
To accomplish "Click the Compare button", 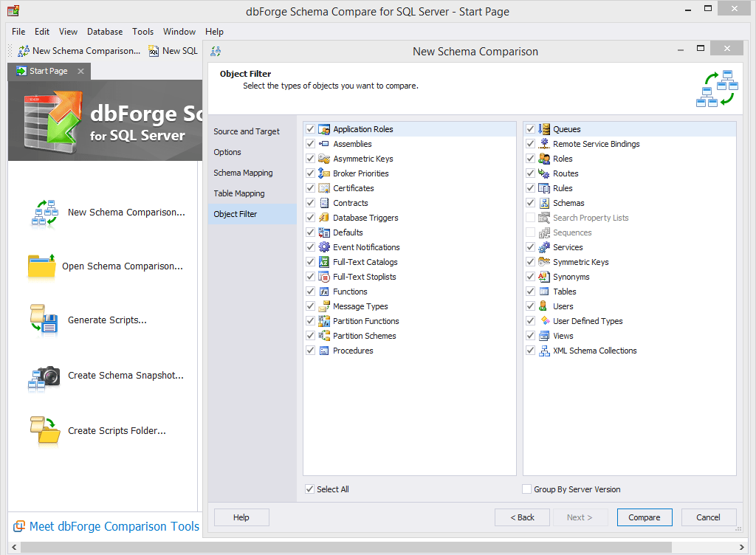I will tap(644, 517).
